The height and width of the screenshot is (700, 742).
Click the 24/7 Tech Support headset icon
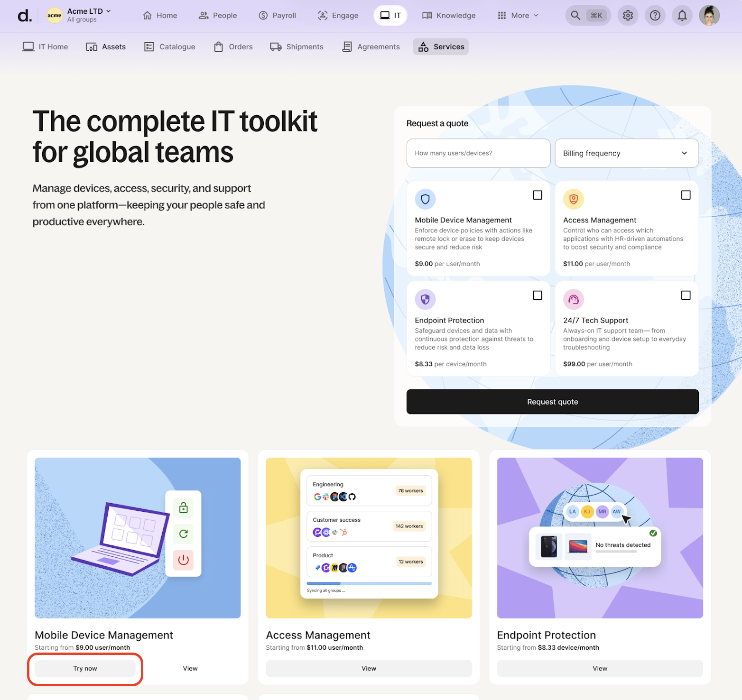(573, 299)
